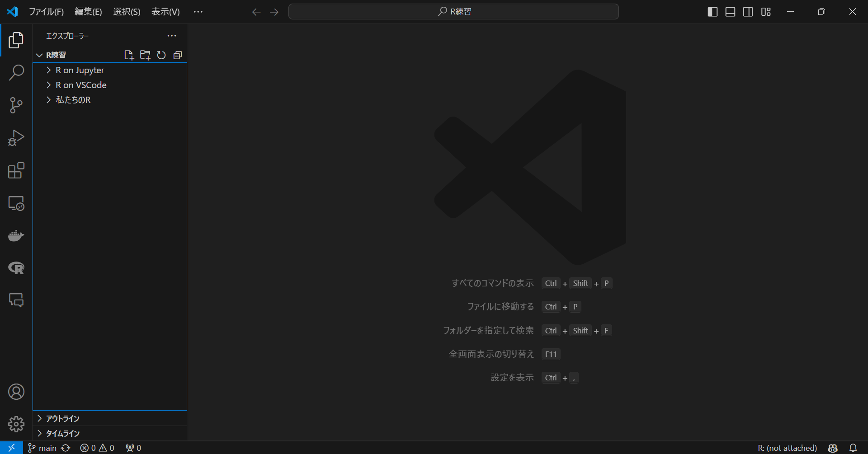Open the Run and Debug view
Image resolution: width=868 pixels, height=454 pixels.
pos(16,138)
